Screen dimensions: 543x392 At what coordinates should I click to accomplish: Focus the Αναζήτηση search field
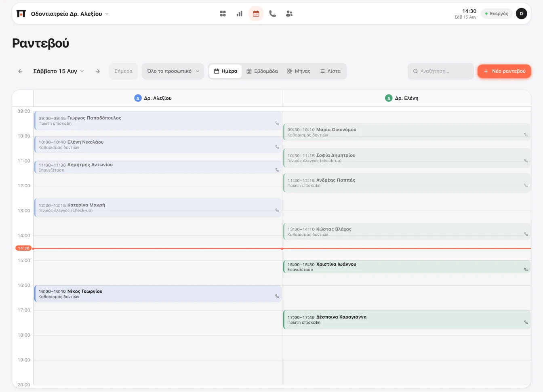(441, 71)
